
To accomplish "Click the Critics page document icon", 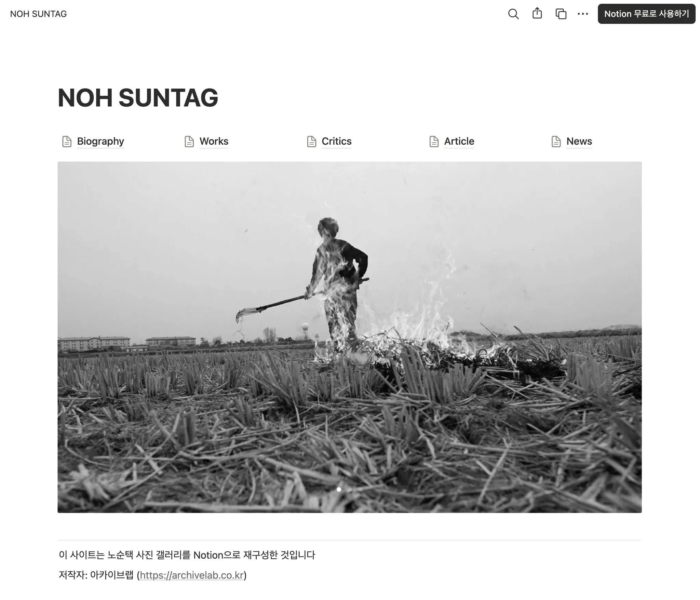I will [x=311, y=141].
